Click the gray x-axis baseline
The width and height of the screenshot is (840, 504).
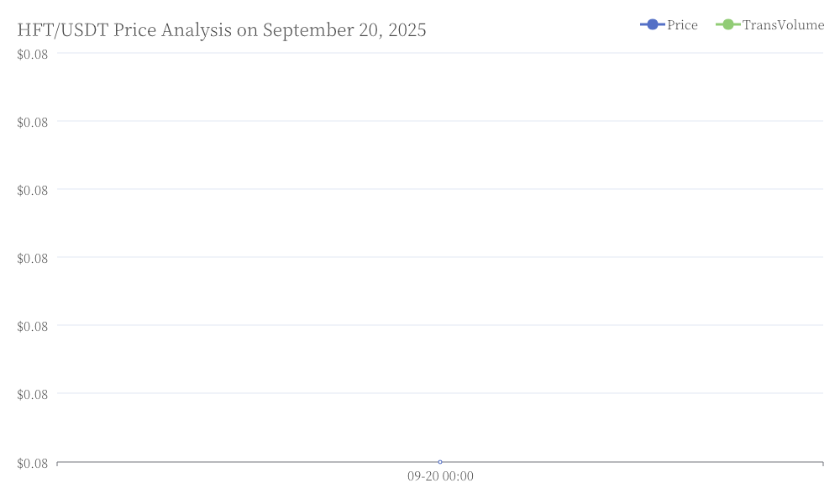click(x=440, y=462)
